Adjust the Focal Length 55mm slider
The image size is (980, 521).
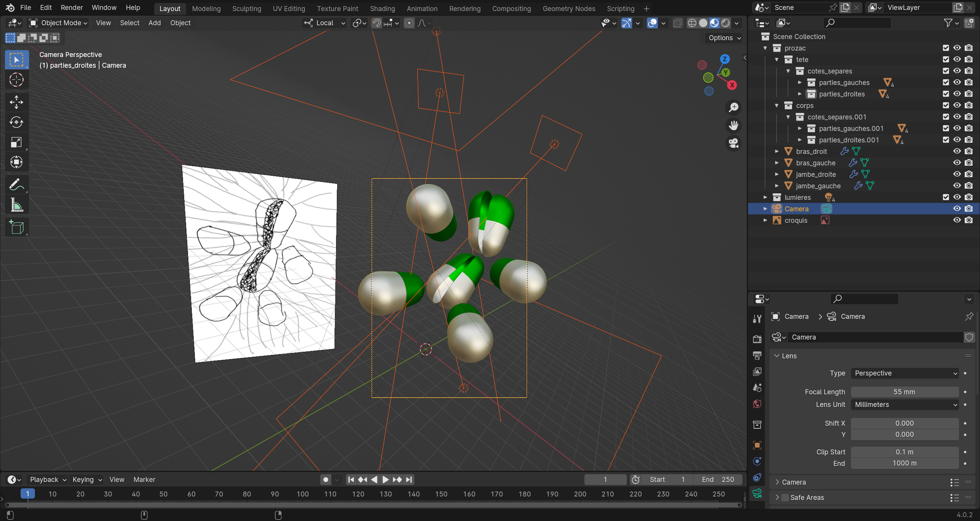click(x=904, y=392)
